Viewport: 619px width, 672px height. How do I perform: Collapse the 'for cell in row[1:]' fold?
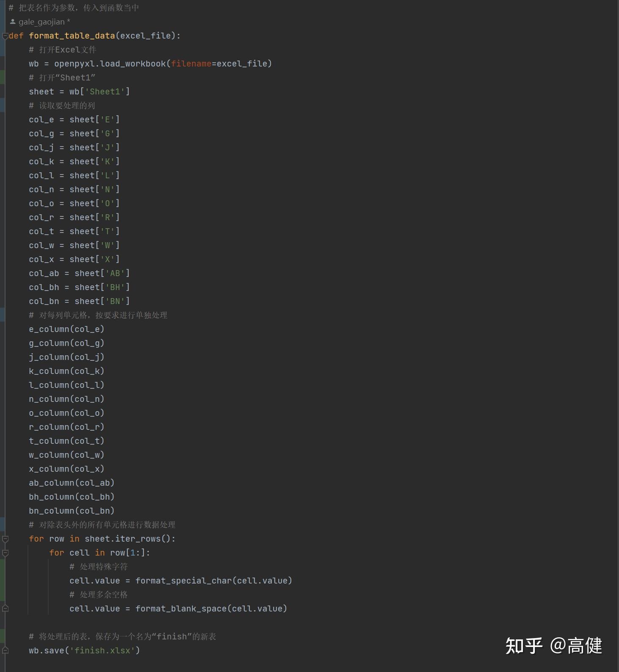(5, 553)
